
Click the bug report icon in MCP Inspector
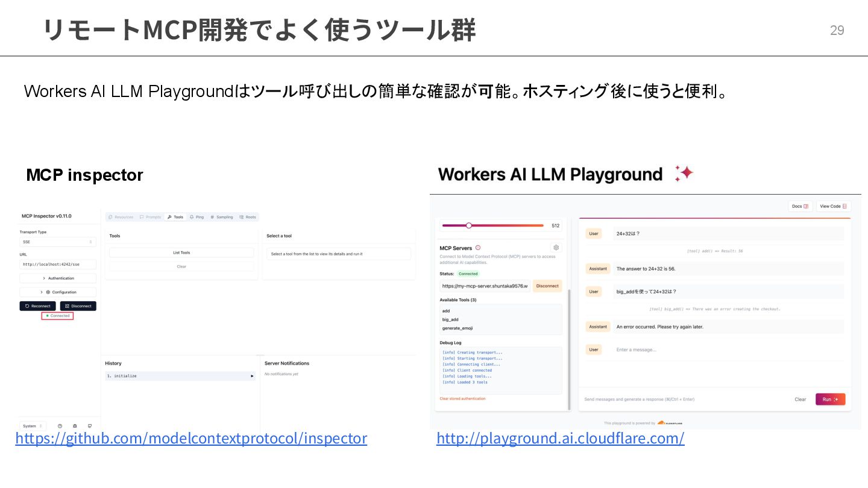[75, 426]
